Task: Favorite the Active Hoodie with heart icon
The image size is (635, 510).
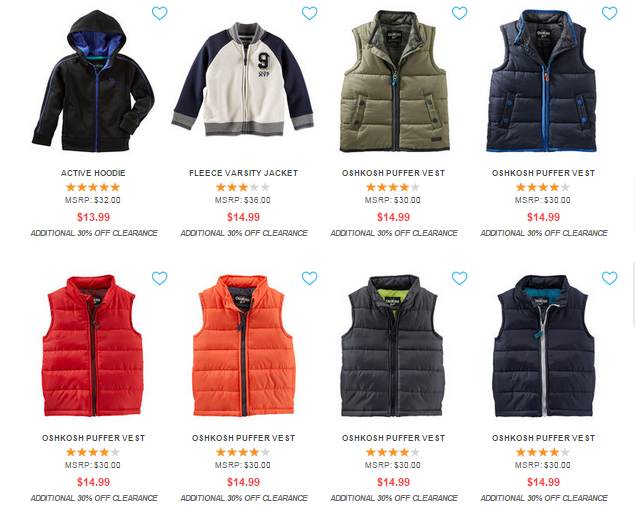Action: point(159,13)
